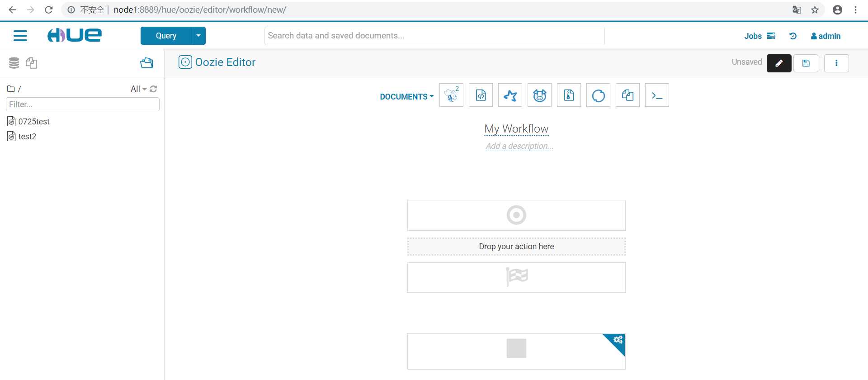Select the Shell command action
868x380 pixels.
657,95
